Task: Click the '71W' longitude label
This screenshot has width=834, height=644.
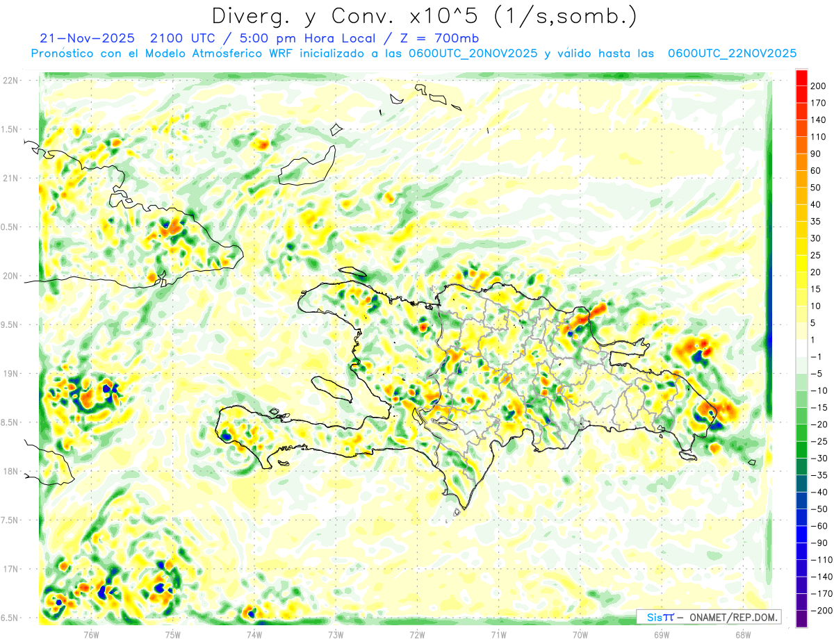Action: click(498, 634)
